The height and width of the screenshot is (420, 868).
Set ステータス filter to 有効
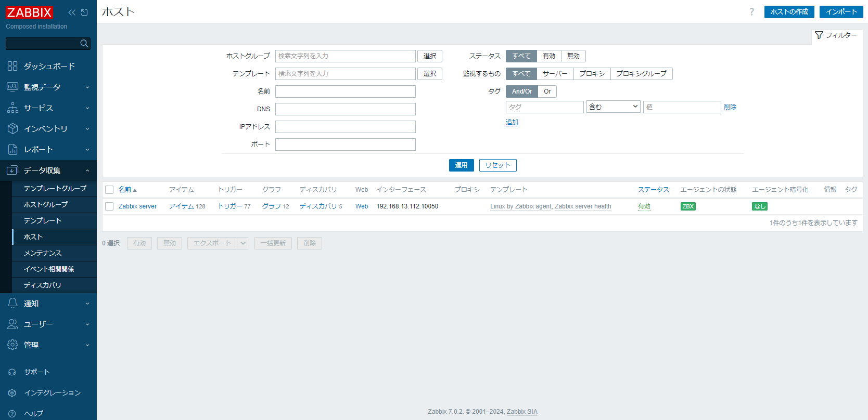549,56
